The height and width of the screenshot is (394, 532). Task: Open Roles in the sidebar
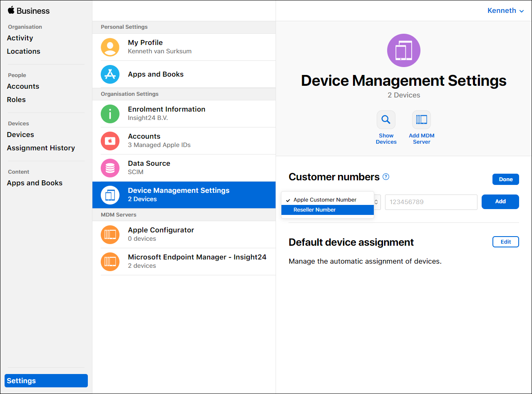(16, 100)
